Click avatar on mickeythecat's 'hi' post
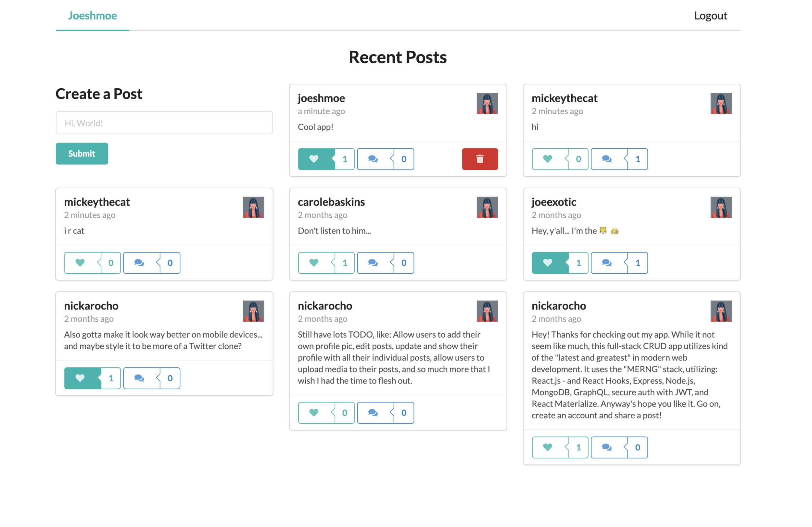Viewport: 812px width, 527px height. pos(721,103)
